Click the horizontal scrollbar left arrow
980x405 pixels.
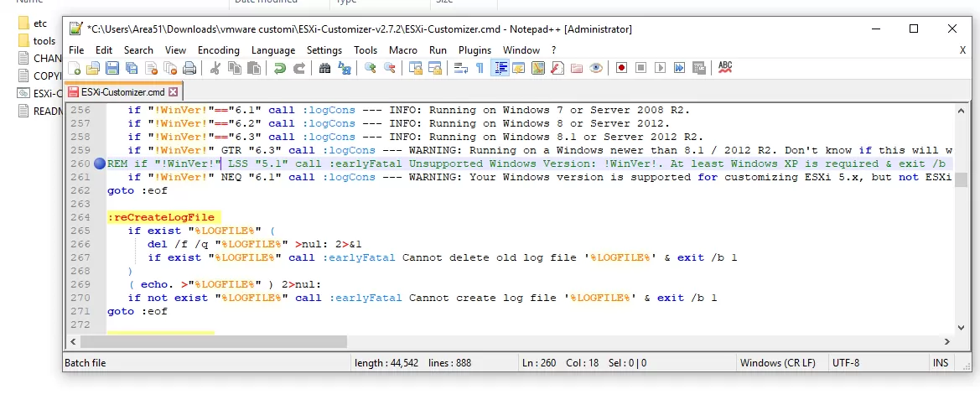tap(73, 341)
